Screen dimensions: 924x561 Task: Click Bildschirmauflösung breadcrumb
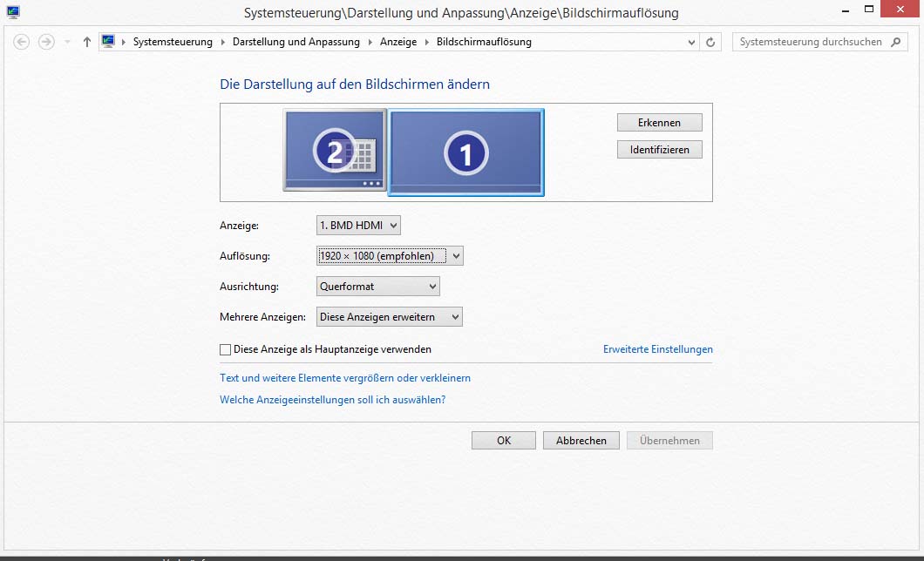click(x=484, y=42)
